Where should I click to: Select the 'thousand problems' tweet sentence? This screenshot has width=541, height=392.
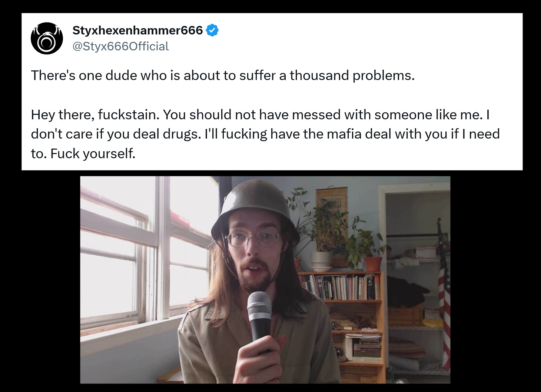(x=223, y=75)
